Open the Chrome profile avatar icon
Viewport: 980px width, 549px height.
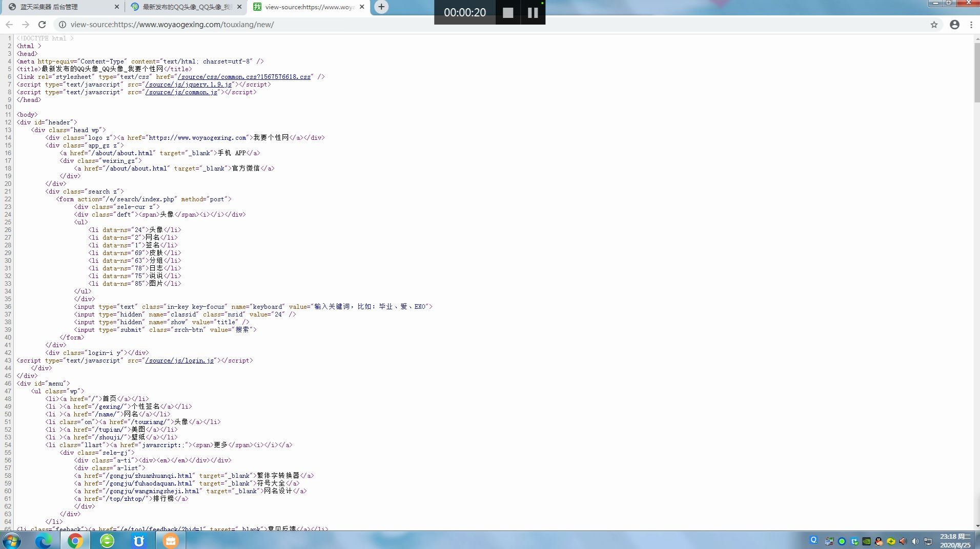pyautogui.click(x=954, y=25)
